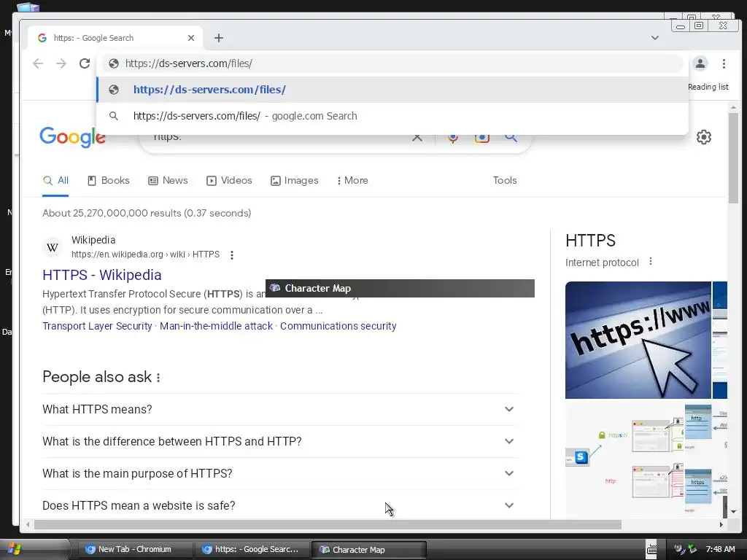Viewport: 747px width, 560px height.
Task: Choose the google.com Search suggestion
Action: 392,116
